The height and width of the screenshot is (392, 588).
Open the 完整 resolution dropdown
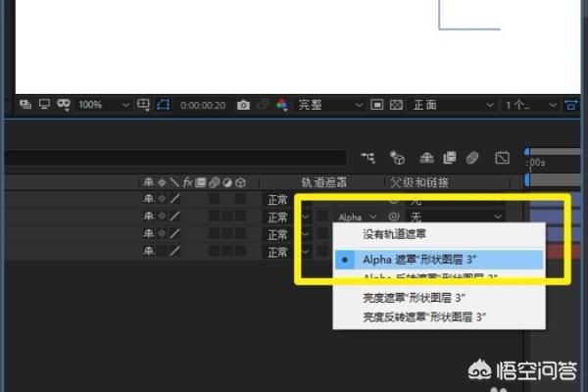tap(330, 105)
